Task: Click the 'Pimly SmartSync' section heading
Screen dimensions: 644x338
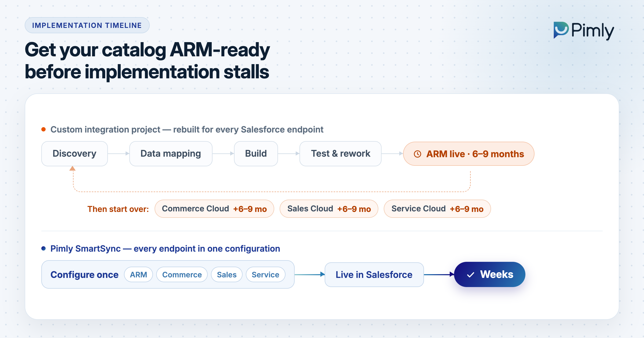Action: [x=165, y=249]
